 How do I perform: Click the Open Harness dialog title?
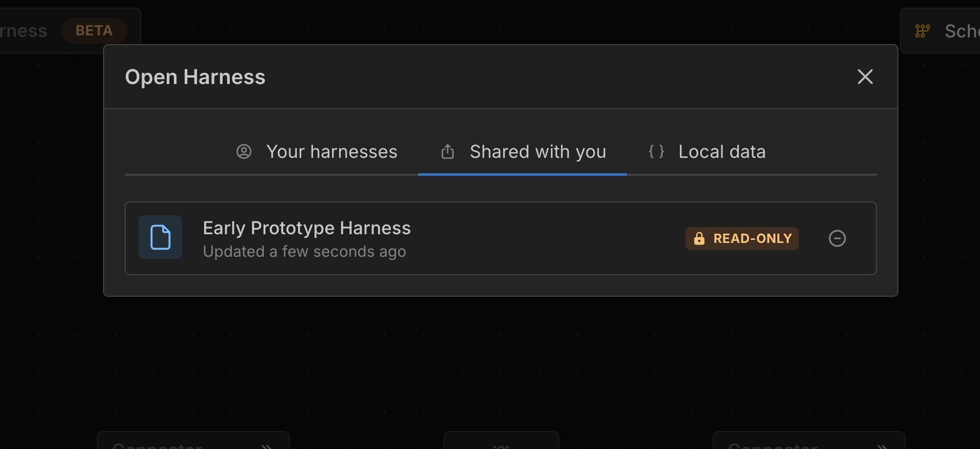[x=195, y=77]
